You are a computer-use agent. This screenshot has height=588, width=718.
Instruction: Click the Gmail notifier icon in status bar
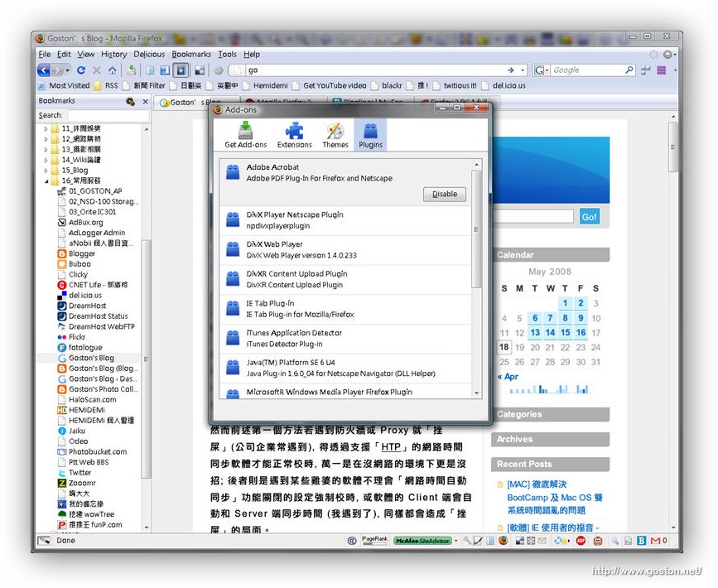click(x=656, y=541)
